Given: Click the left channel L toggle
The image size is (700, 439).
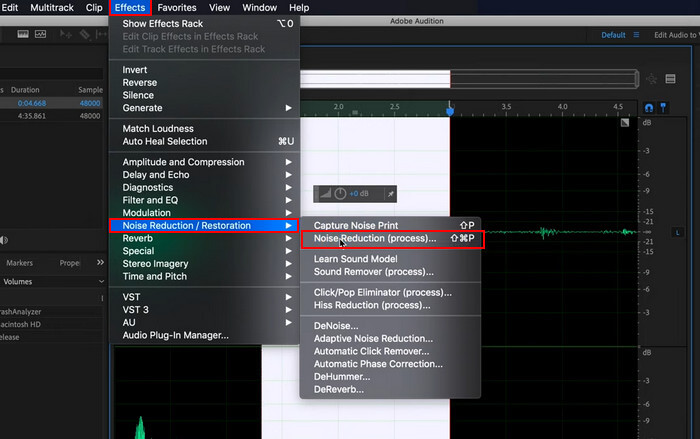Looking at the screenshot, I should (677, 232).
